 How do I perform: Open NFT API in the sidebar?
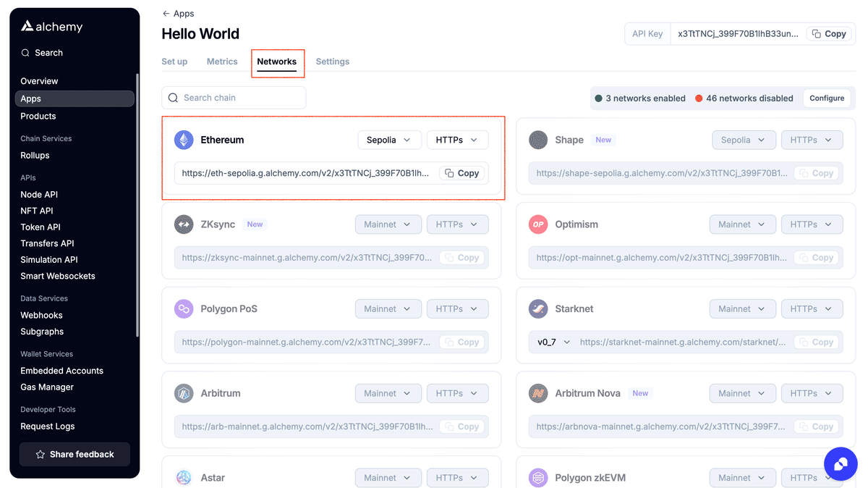(37, 211)
